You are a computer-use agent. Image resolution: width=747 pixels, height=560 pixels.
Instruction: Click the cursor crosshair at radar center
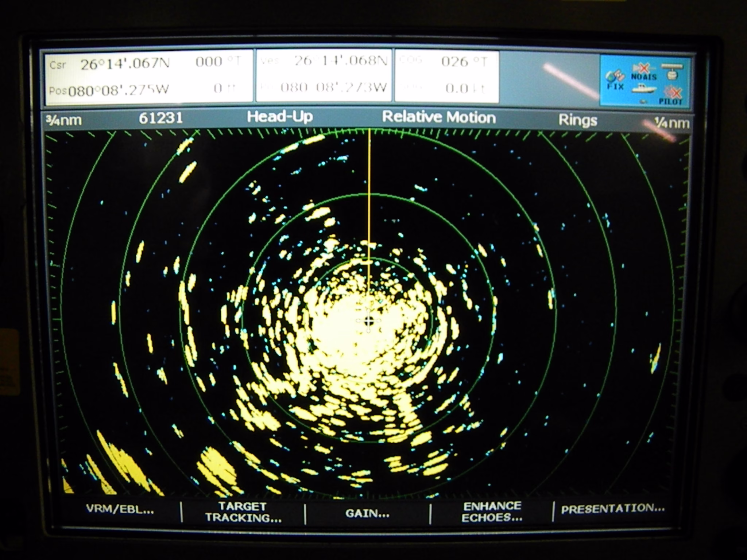click(369, 321)
